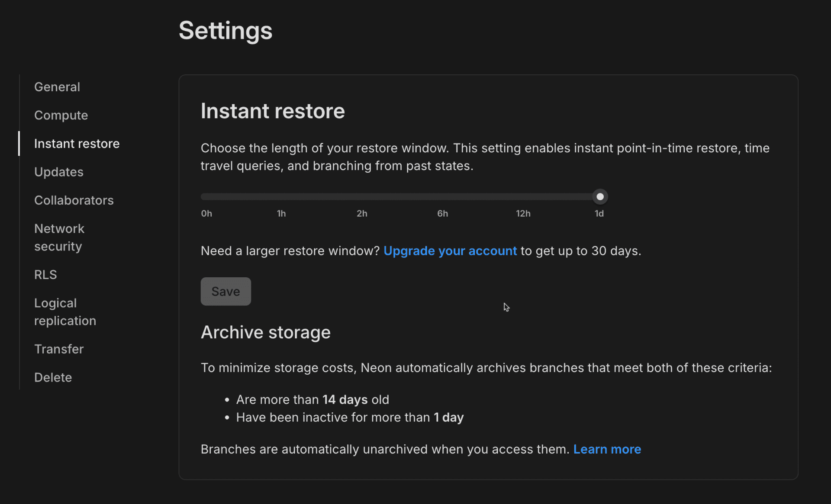Select the Instant restore section
Screen dimensions: 831x504
tap(77, 143)
